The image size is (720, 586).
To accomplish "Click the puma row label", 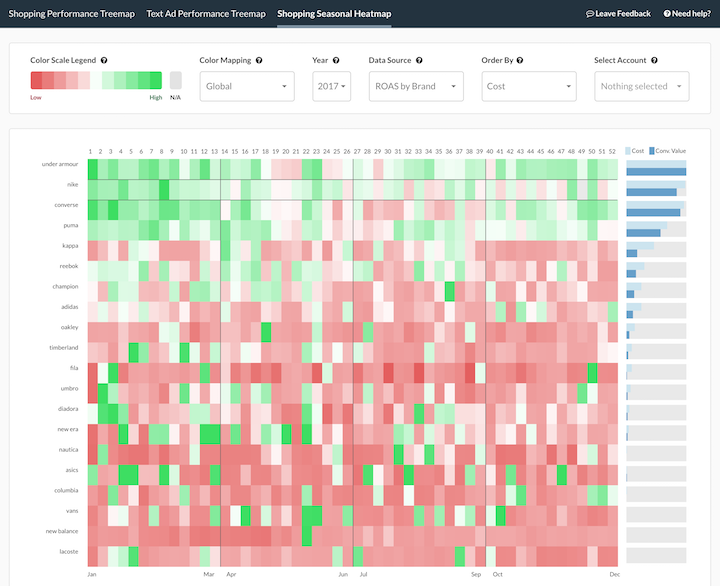I will (71, 225).
